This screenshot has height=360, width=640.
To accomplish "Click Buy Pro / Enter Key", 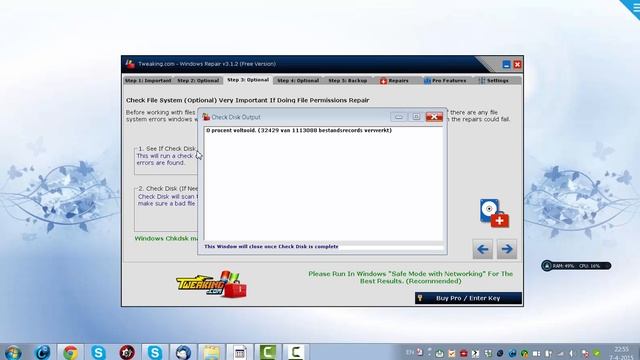I will (468, 298).
